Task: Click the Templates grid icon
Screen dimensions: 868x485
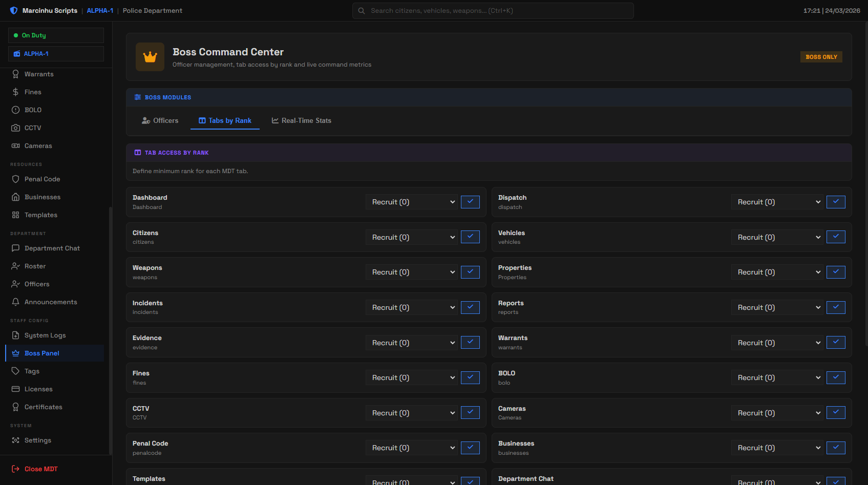Action: pyautogui.click(x=16, y=215)
